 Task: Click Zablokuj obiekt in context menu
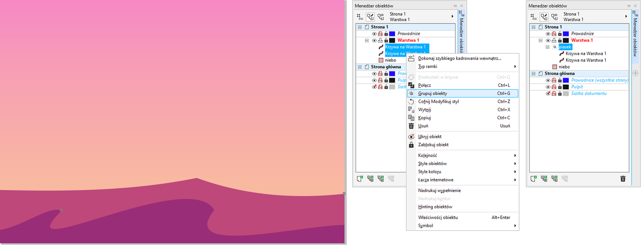[433, 145]
